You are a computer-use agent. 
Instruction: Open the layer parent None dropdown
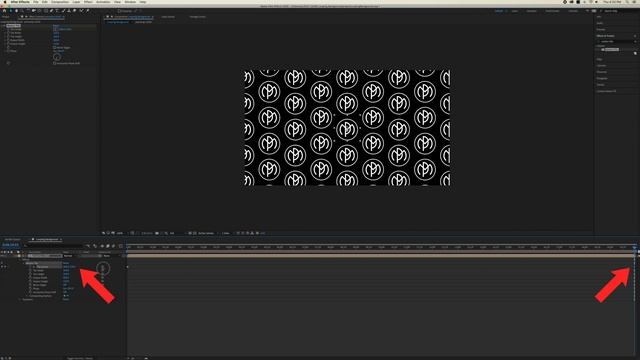[x=110, y=256]
